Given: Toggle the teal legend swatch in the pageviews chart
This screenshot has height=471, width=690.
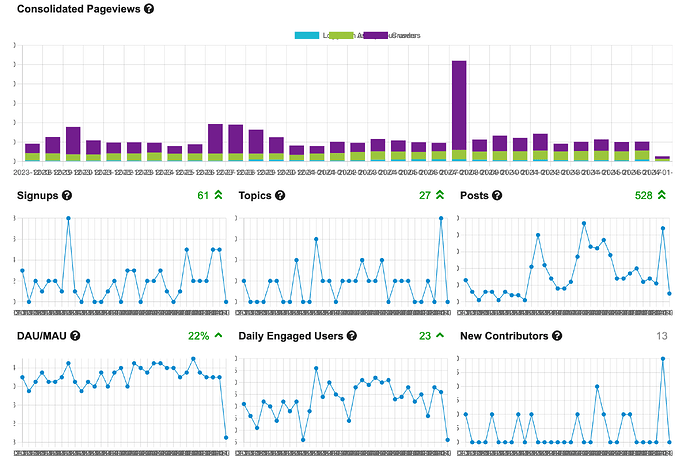Looking at the screenshot, I should 307,36.
